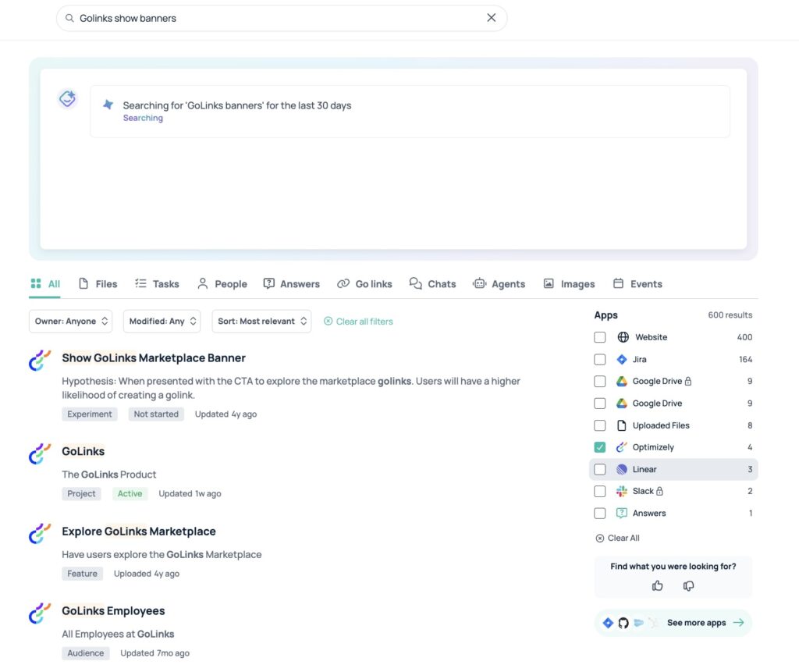
Task: Check the Jira app filter
Action: (599, 360)
